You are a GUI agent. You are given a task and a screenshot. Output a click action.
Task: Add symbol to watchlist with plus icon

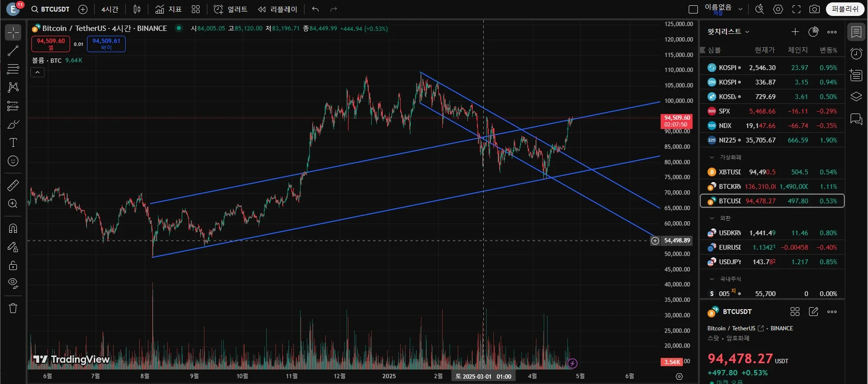tap(795, 32)
